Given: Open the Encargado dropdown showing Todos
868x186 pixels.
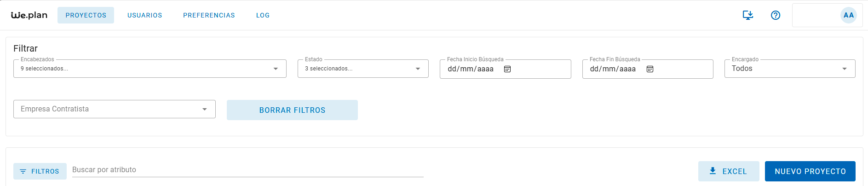Looking at the screenshot, I should pos(790,69).
